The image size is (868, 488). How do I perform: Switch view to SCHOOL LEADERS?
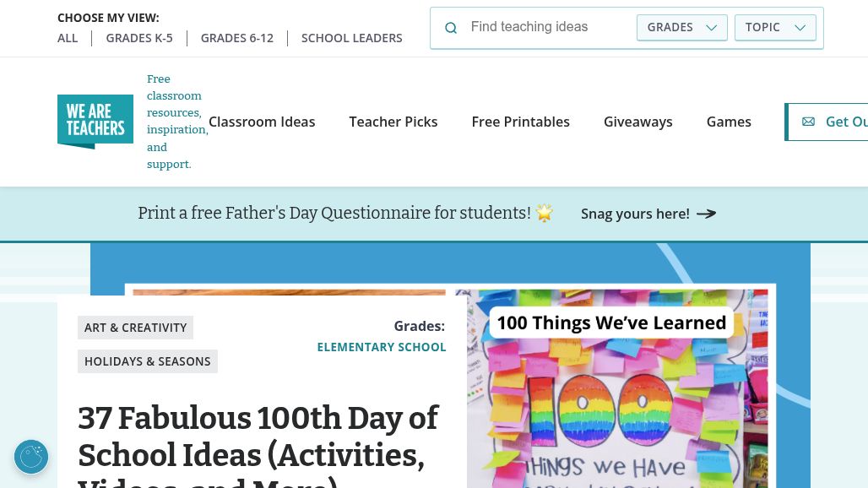(x=351, y=38)
